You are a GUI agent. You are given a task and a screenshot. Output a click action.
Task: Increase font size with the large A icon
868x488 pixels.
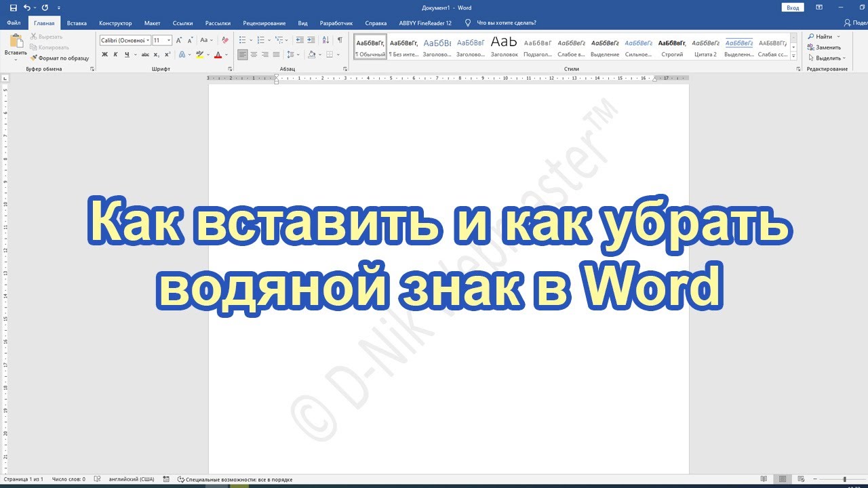179,40
